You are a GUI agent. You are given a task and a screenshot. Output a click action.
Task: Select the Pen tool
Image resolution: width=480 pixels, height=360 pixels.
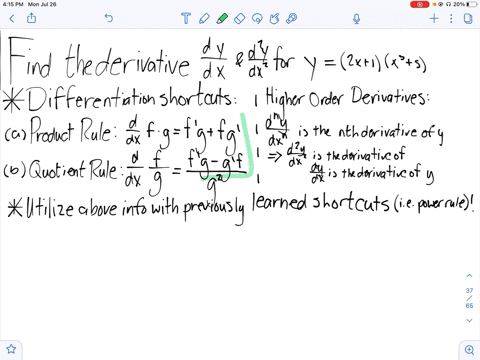(204, 18)
